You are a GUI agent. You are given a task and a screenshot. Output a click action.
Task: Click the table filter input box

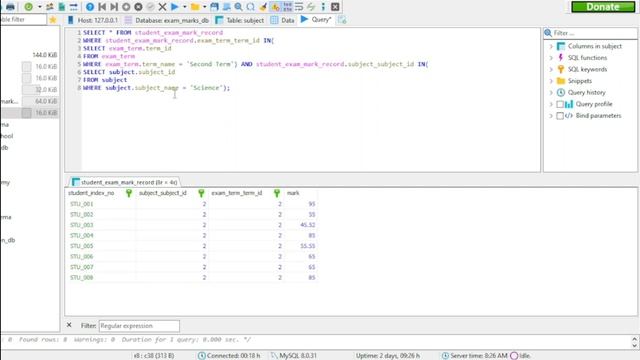[x=23, y=20]
